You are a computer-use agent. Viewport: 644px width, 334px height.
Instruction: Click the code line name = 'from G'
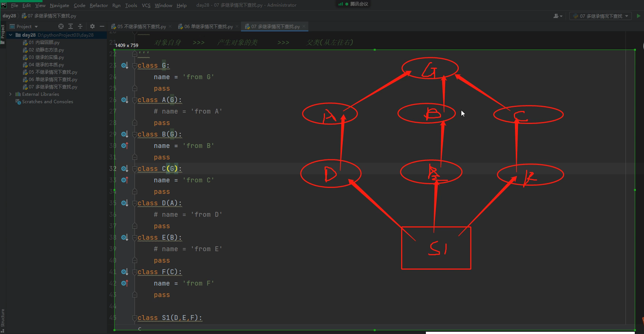184,77
